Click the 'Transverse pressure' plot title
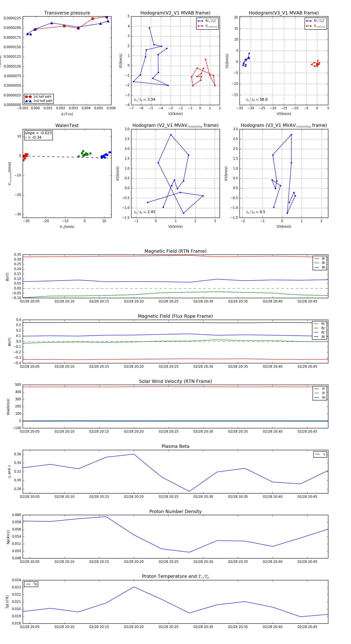 pos(67,13)
